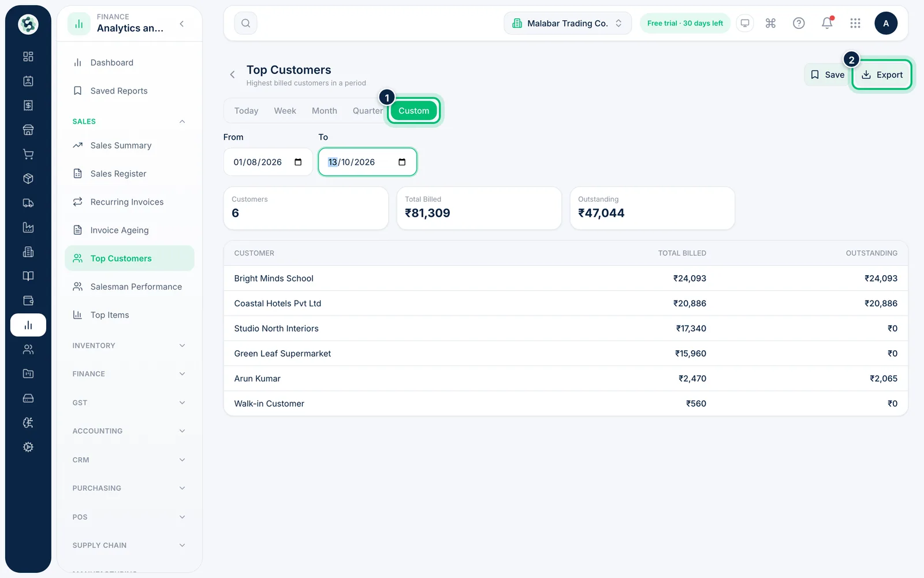924x578 pixels.
Task: Open the package box icon in the rail
Action: point(28,179)
